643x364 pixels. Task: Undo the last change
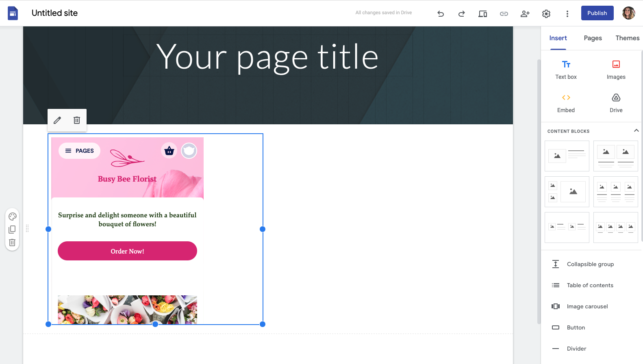pyautogui.click(x=441, y=14)
